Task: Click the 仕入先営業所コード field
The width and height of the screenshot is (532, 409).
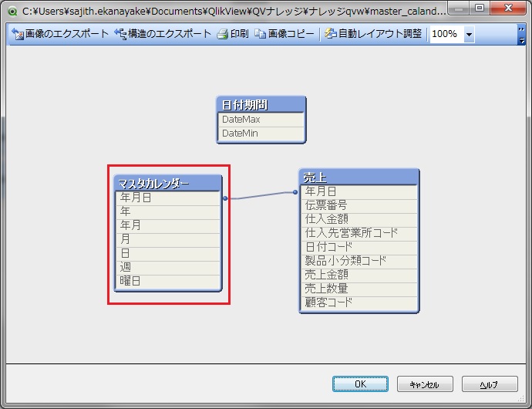Action: [x=359, y=234]
